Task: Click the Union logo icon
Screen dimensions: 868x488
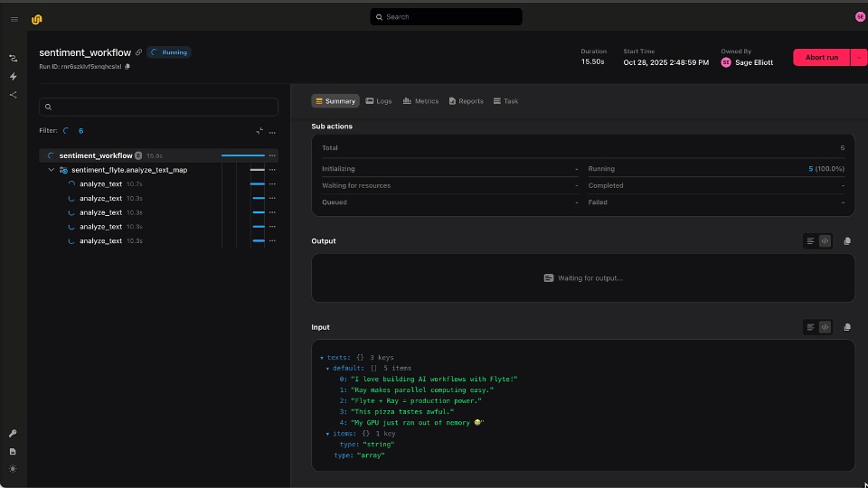Action: [x=36, y=19]
